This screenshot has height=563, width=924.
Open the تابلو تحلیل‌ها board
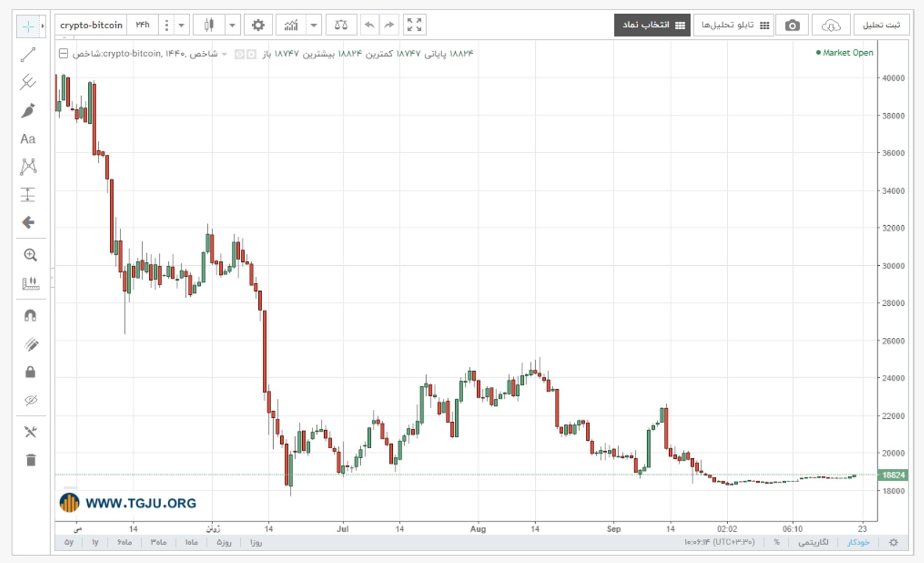point(734,25)
